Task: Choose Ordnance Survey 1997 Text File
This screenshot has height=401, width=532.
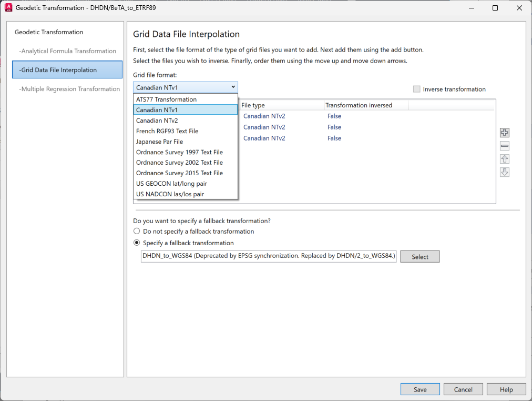Action: [185, 152]
